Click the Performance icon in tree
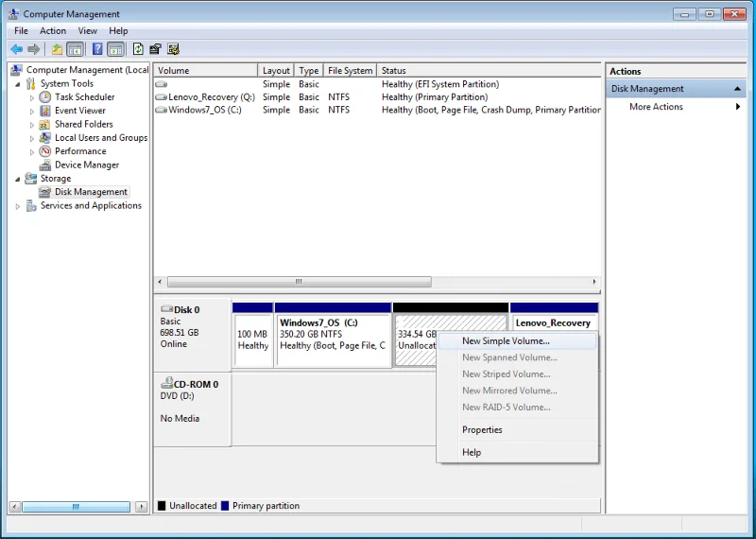This screenshot has width=756, height=539. (44, 151)
